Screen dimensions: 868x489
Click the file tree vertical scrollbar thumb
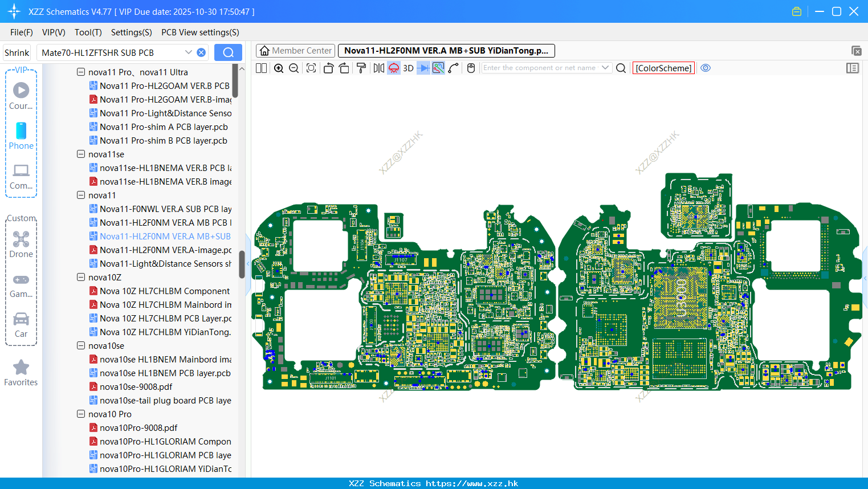click(242, 264)
